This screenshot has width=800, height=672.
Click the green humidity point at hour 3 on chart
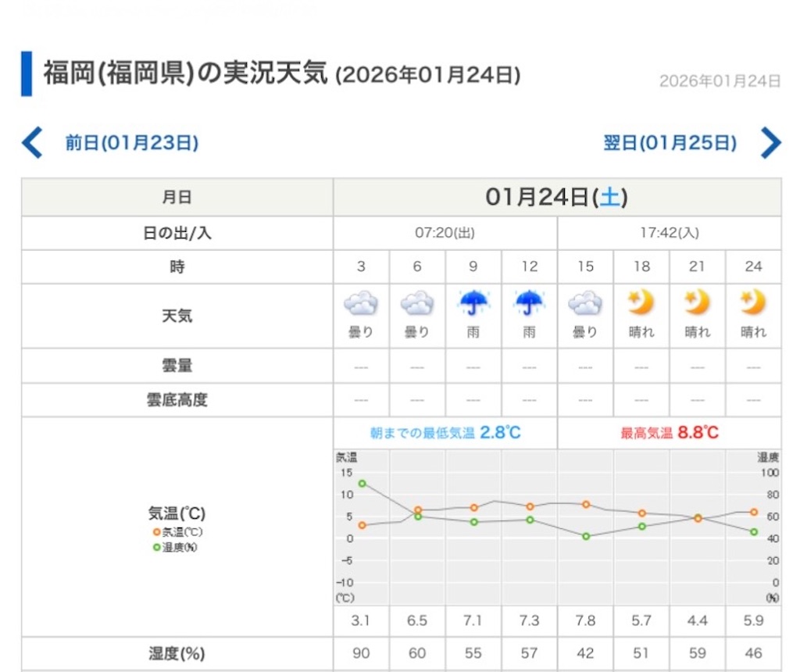pyautogui.click(x=362, y=483)
